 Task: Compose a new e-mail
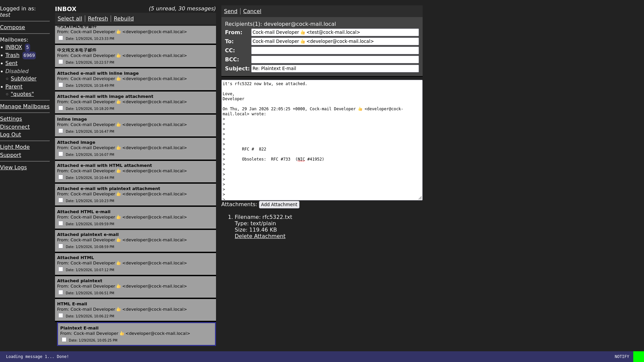pyautogui.click(x=12, y=27)
